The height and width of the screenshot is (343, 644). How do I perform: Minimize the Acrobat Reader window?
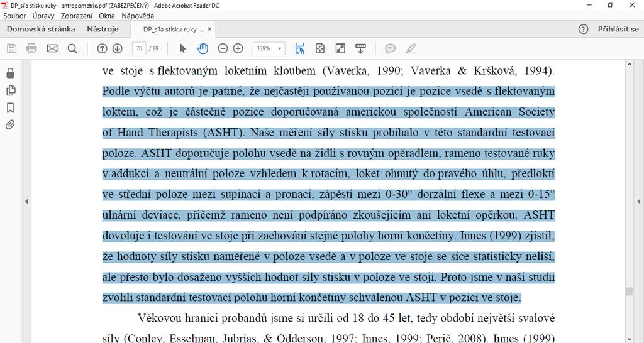[589, 5]
